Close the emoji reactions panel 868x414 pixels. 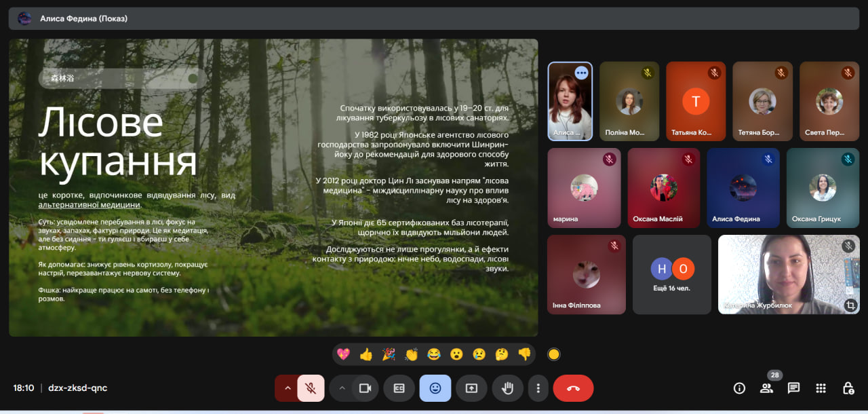(x=435, y=388)
